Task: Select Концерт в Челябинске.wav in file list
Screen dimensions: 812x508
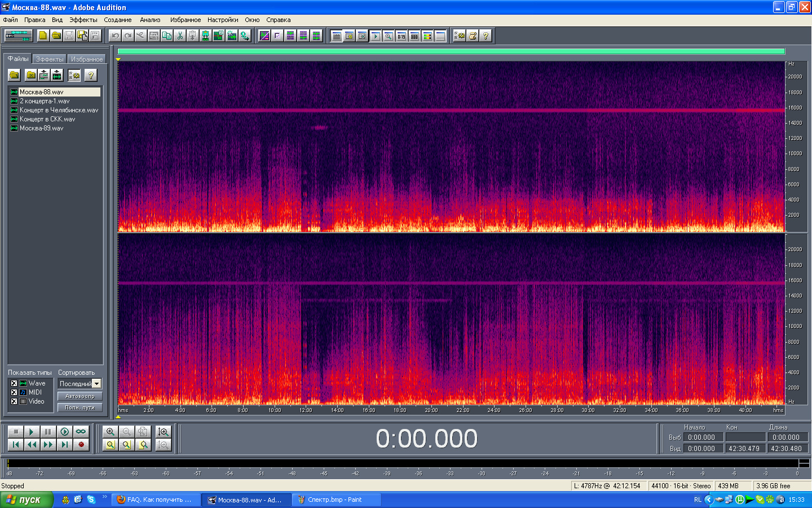Action: tap(59, 110)
